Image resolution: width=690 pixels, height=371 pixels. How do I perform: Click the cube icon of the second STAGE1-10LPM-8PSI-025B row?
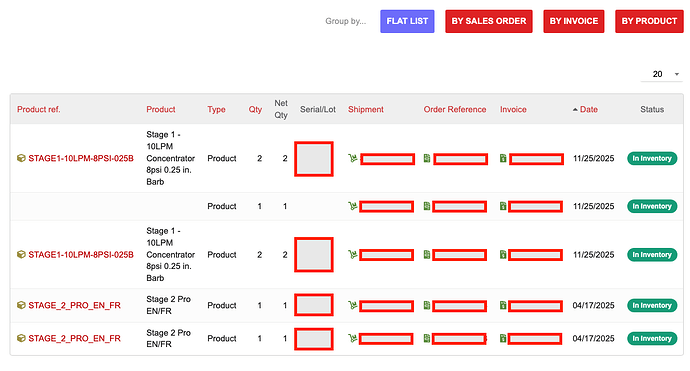(21, 254)
